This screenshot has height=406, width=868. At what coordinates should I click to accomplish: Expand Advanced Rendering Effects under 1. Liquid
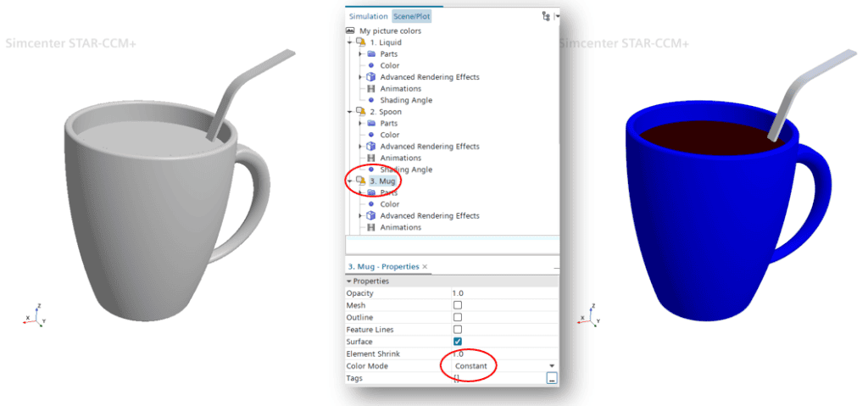(x=360, y=77)
